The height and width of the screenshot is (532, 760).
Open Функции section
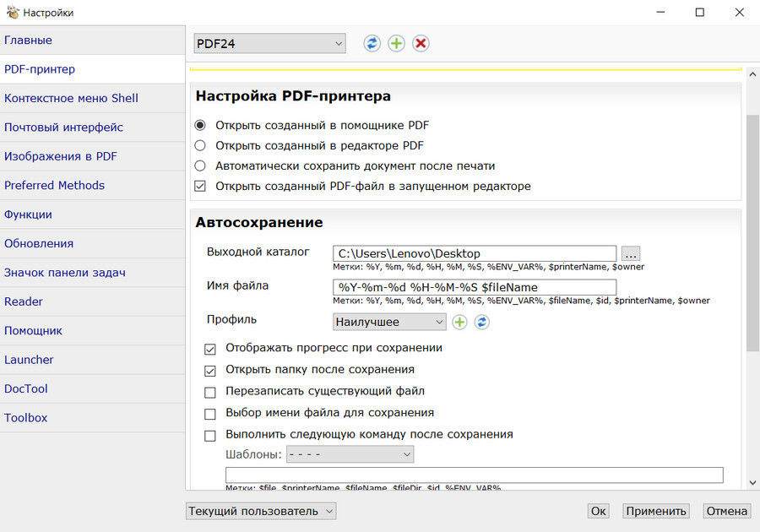click(x=93, y=214)
